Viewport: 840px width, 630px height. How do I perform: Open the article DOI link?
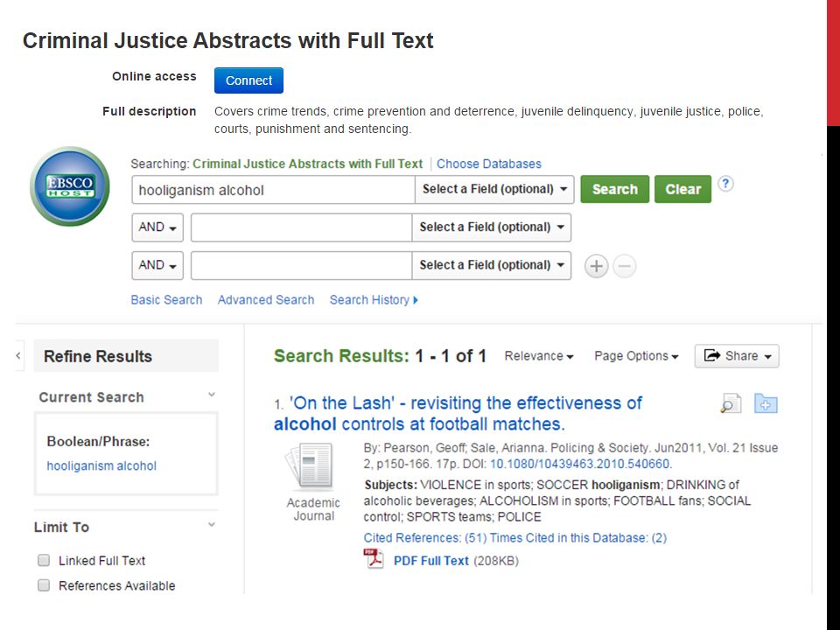tap(581, 464)
